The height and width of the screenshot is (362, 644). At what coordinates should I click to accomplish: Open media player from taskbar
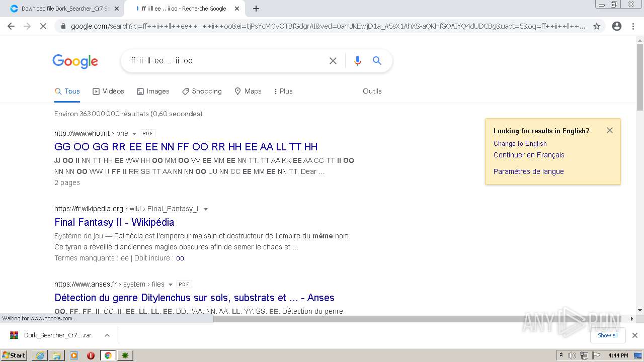(74, 355)
